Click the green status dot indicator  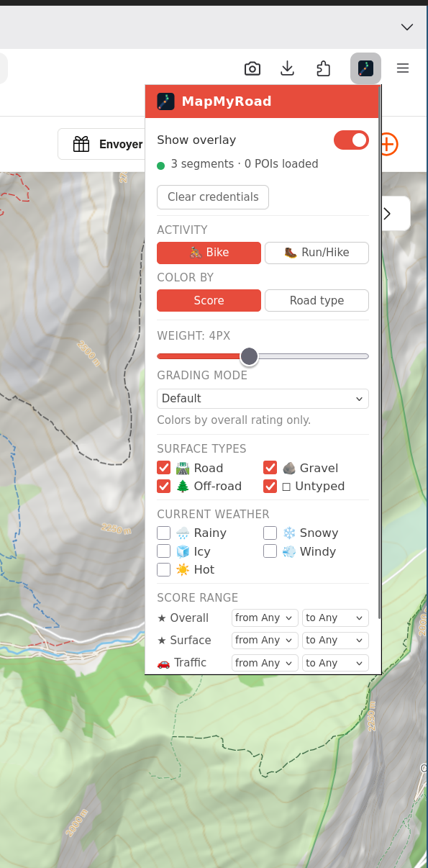pos(161,166)
